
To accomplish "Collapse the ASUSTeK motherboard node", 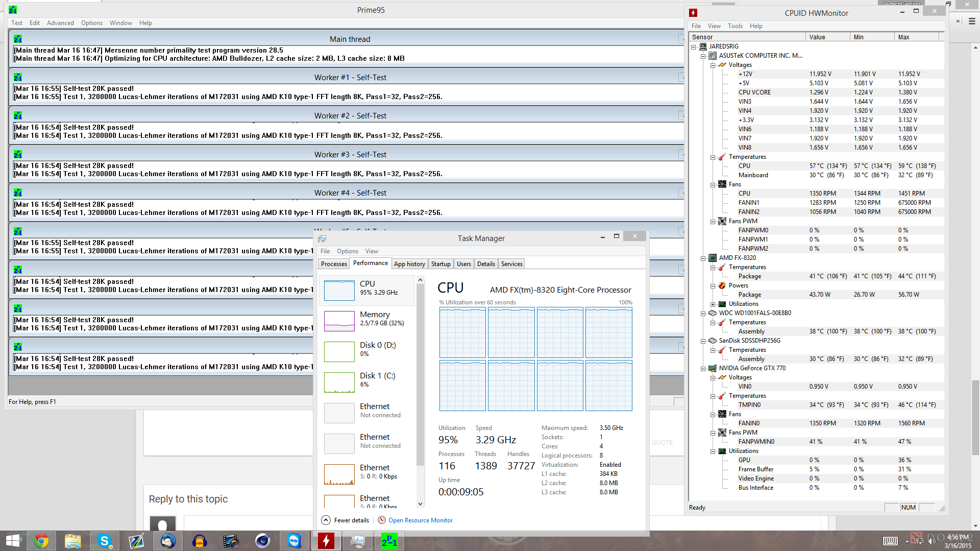I will point(703,56).
